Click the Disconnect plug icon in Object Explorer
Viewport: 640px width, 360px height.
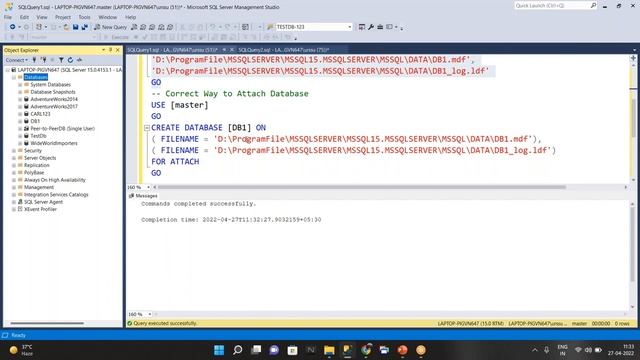44,60
